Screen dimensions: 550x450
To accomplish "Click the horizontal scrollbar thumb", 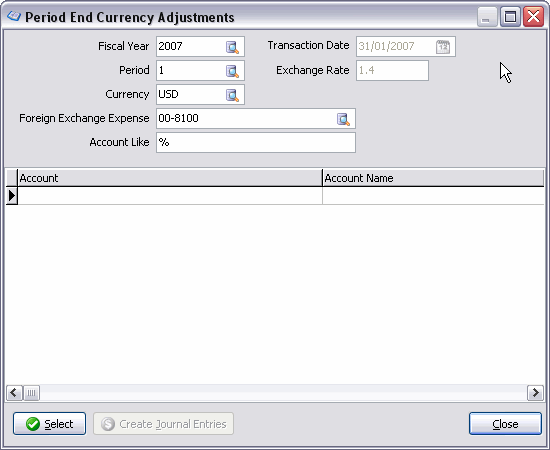I will (31, 392).
